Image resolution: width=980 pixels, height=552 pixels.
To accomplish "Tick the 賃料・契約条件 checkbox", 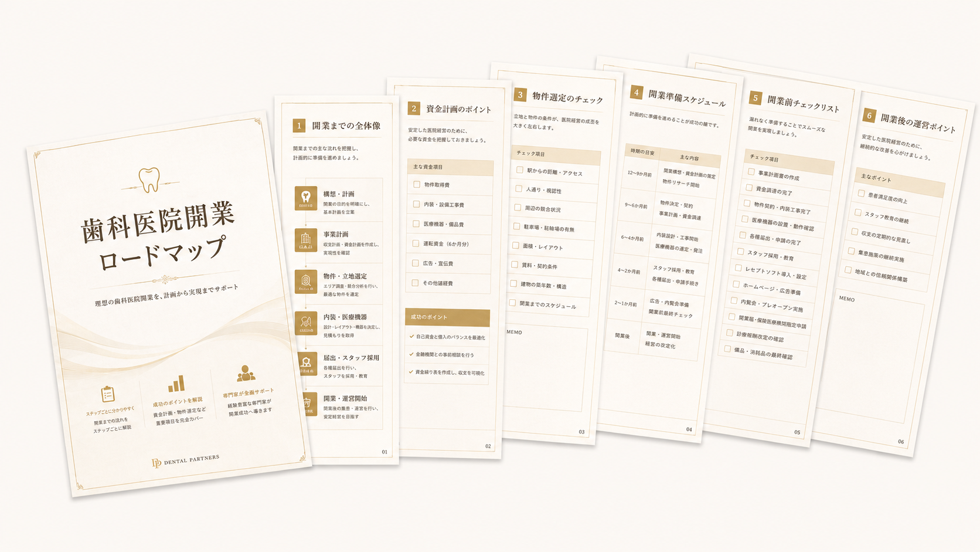I will click(515, 265).
